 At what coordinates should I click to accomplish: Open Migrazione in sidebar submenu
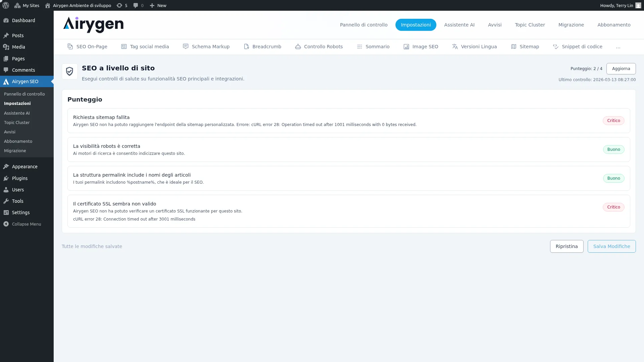coord(15,151)
